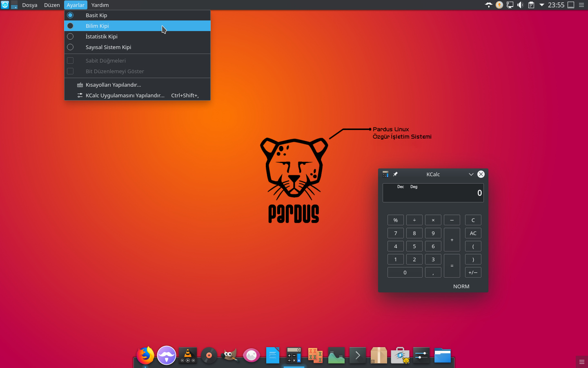Expand hidden system tray icons arrow
This screenshot has width=588, height=368.
[542, 5]
